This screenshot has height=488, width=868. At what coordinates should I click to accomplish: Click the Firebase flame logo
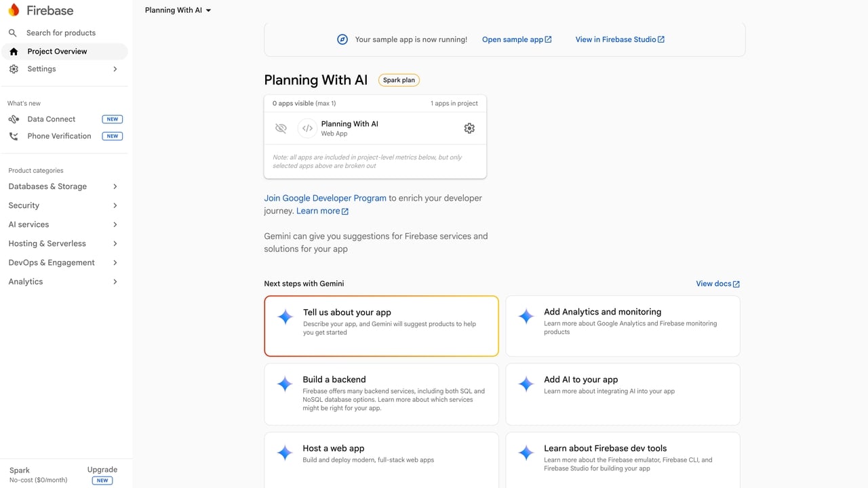[x=14, y=10]
